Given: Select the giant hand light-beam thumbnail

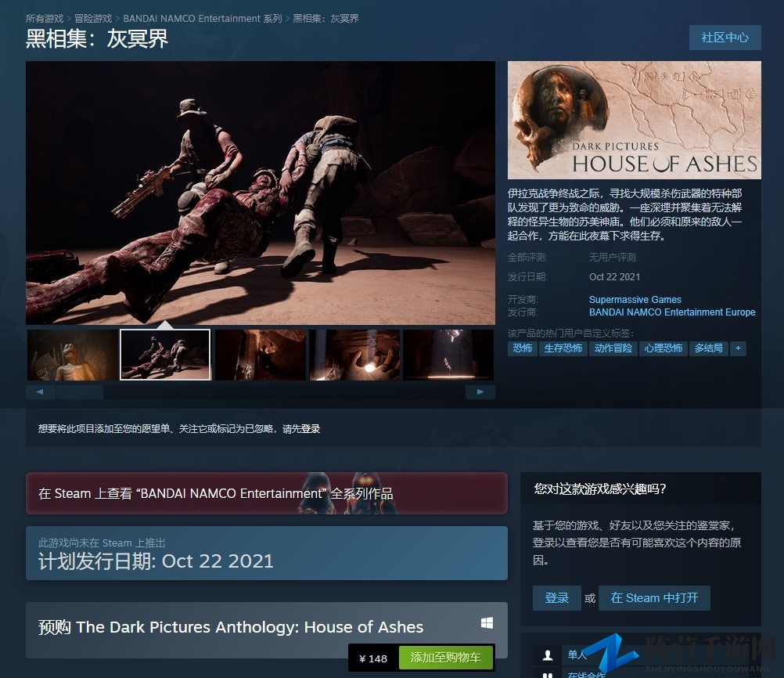Looking at the screenshot, I should point(354,355).
